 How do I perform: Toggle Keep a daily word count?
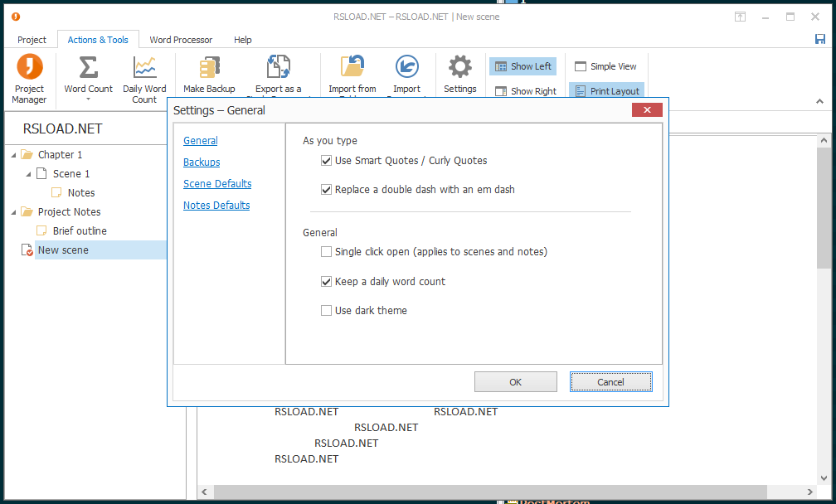click(x=326, y=281)
